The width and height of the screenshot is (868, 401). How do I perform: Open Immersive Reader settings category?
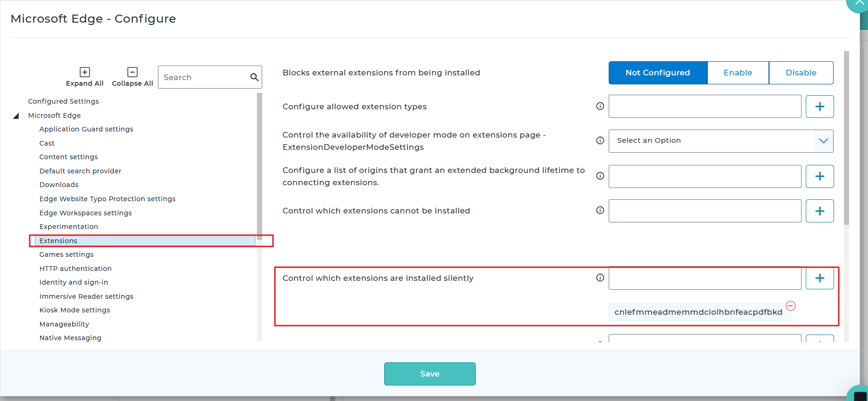86,296
